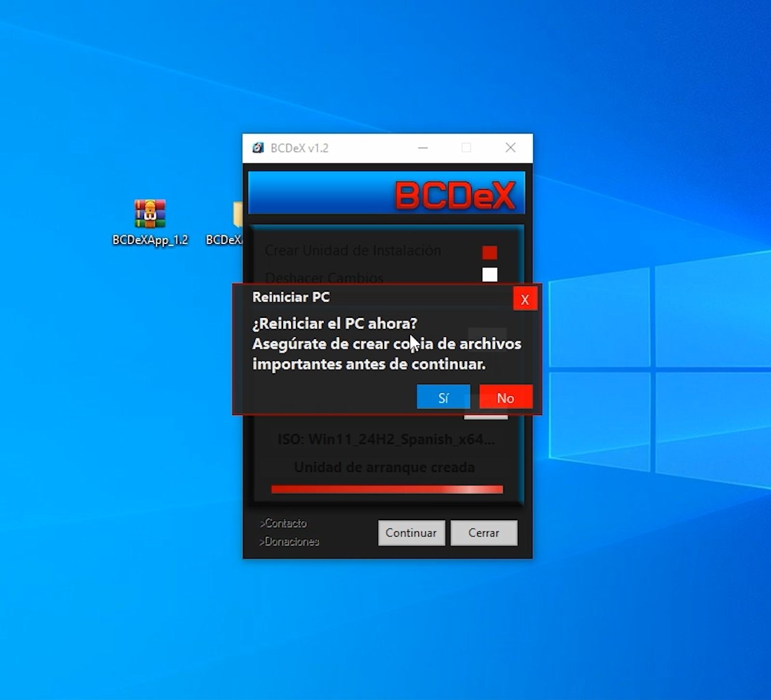Minimize the BCDeX v1.2 window
Image resolution: width=771 pixels, height=700 pixels.
click(423, 148)
